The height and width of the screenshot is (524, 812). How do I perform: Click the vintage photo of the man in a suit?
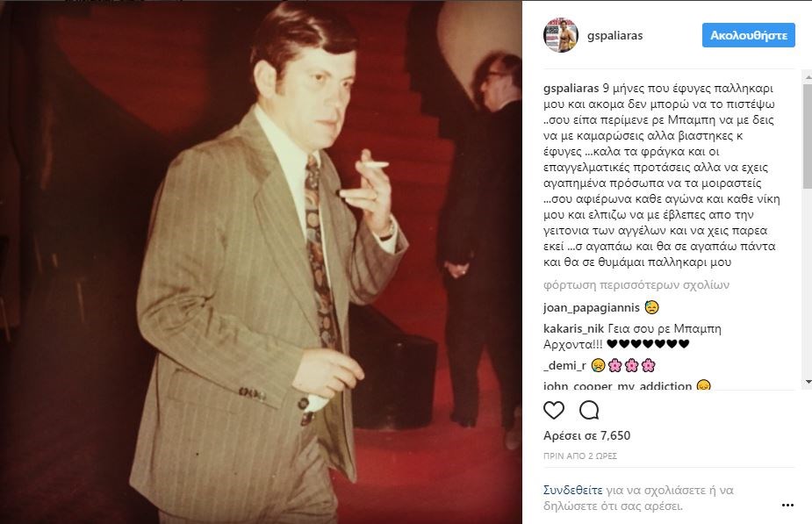point(261,262)
